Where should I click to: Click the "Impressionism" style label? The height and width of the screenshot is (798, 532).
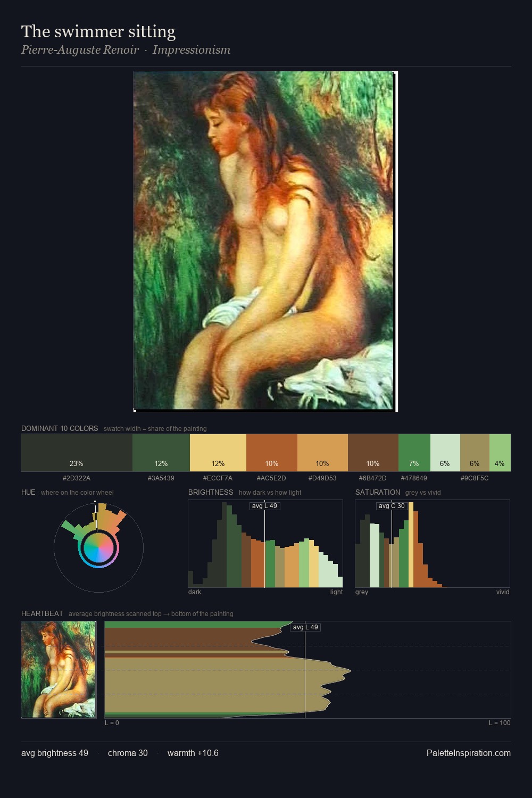[192, 49]
